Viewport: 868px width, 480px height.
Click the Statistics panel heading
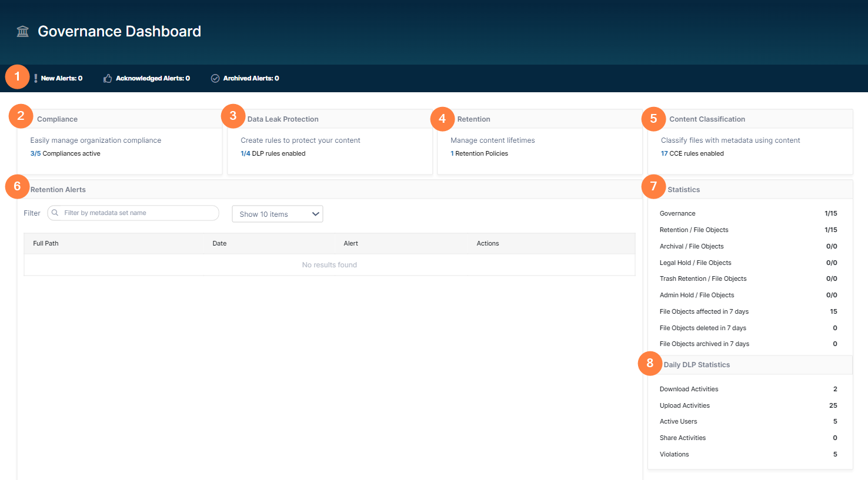point(683,190)
